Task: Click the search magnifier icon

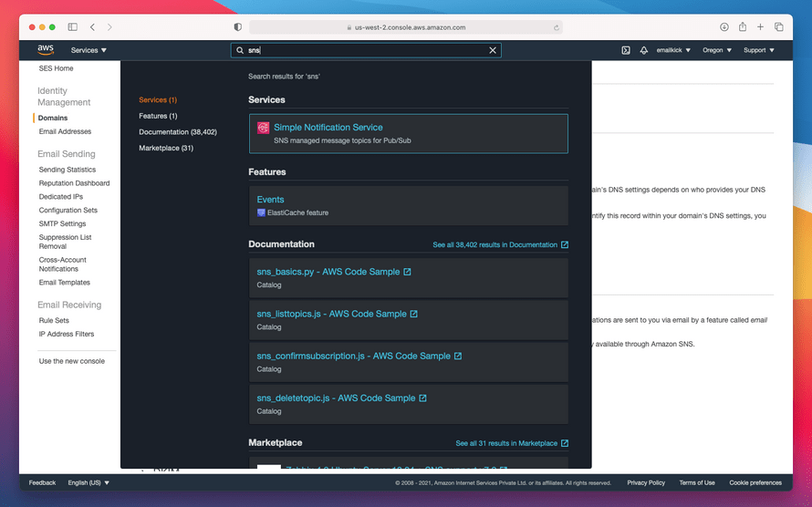Action: click(240, 50)
